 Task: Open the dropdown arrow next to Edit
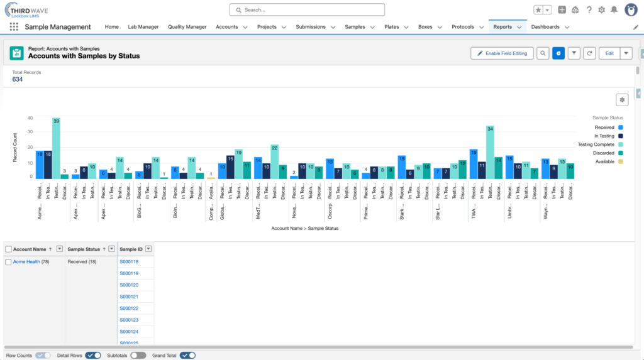(626, 53)
